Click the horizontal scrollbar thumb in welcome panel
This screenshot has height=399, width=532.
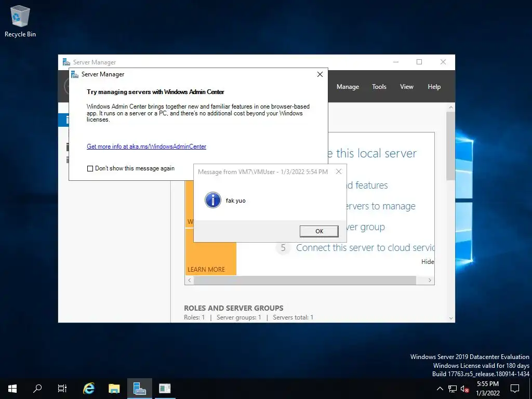[305, 280]
